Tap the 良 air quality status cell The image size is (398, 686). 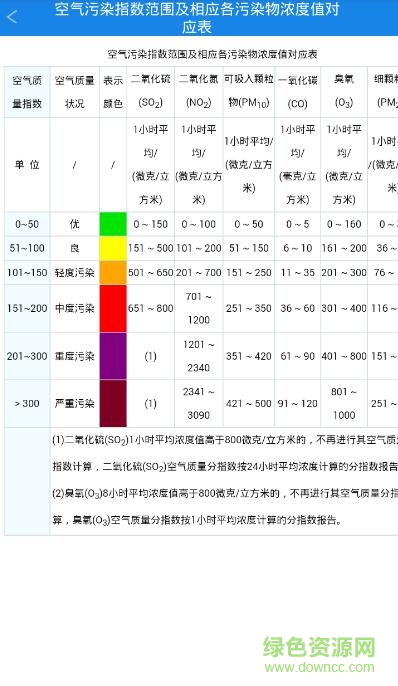click(x=75, y=248)
